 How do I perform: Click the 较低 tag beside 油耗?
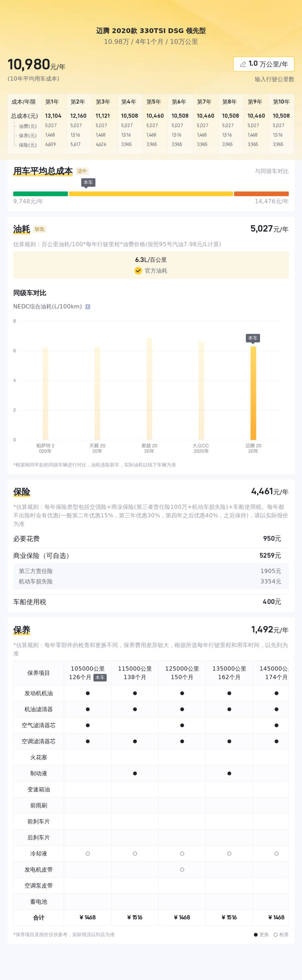coord(40,229)
